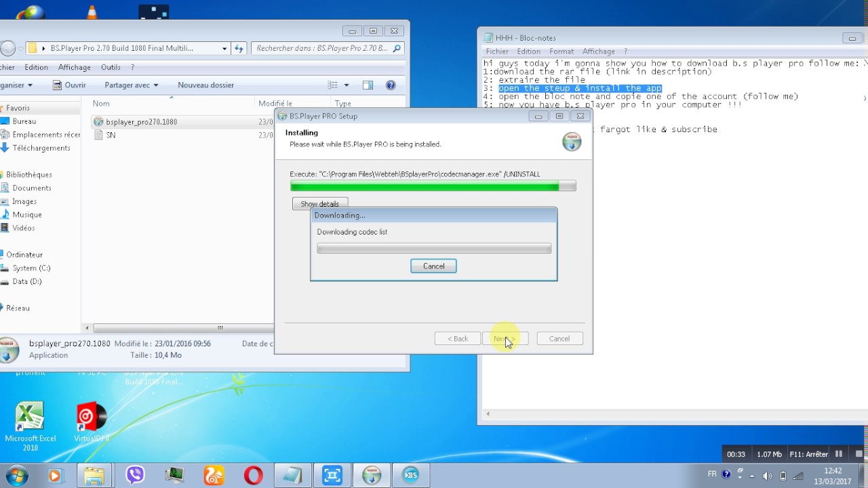Screen dimensions: 868x488
Task: Expand the Partager avec dropdown
Action: click(x=131, y=85)
